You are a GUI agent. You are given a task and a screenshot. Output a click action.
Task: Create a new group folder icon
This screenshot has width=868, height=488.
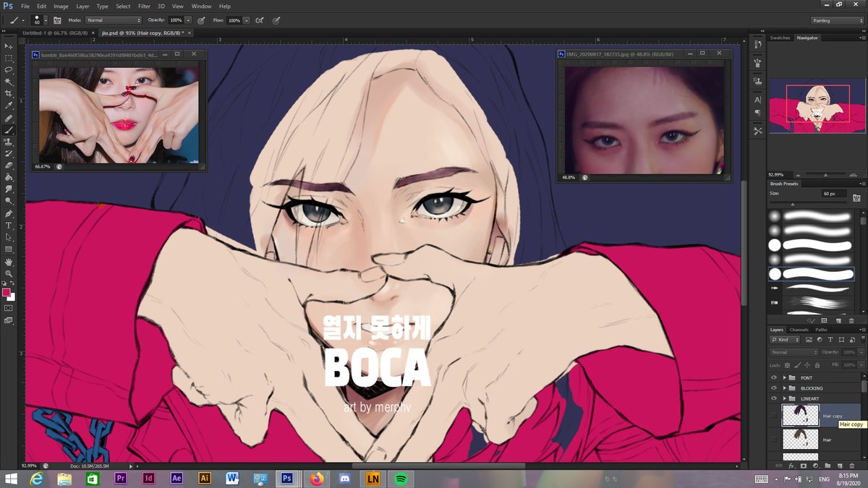(x=828, y=466)
